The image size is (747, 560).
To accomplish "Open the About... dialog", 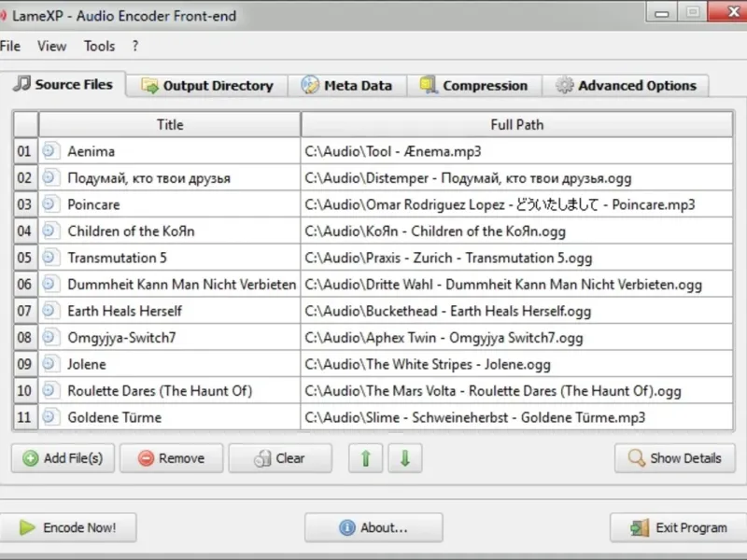I will point(373,527).
